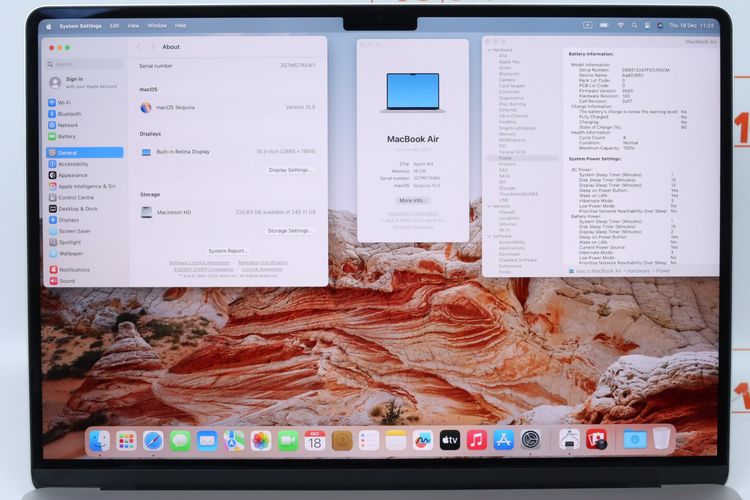Click the Wi-Fi status icon in menu bar

(620, 25)
